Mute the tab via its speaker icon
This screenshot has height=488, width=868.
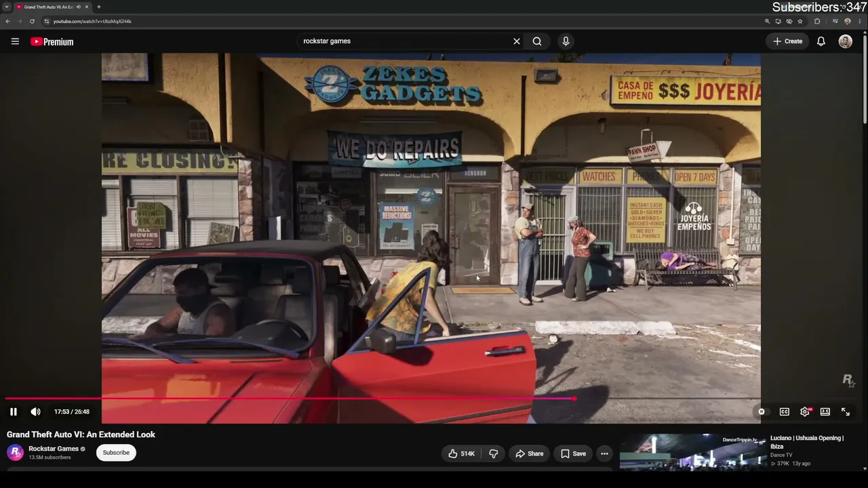pos(79,7)
